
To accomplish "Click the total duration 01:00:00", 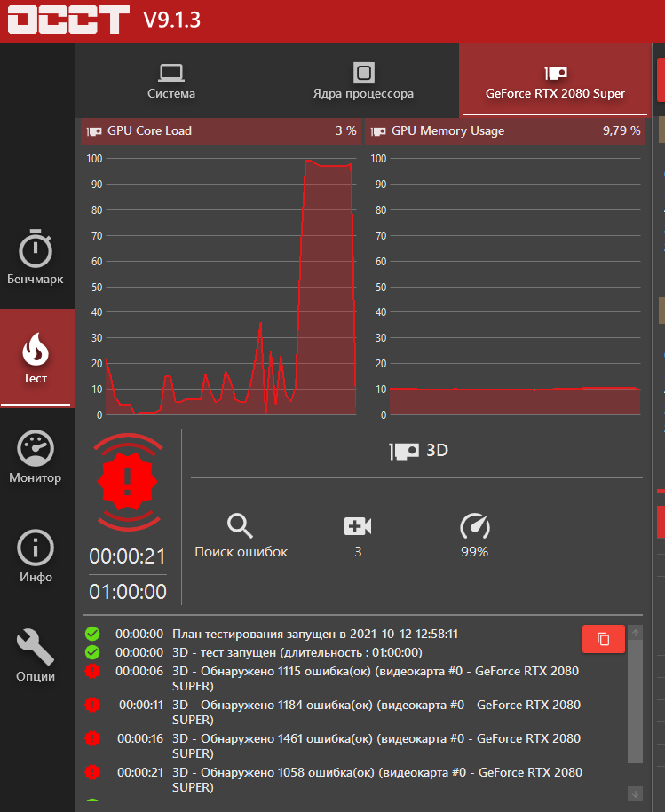I will pyautogui.click(x=128, y=592).
